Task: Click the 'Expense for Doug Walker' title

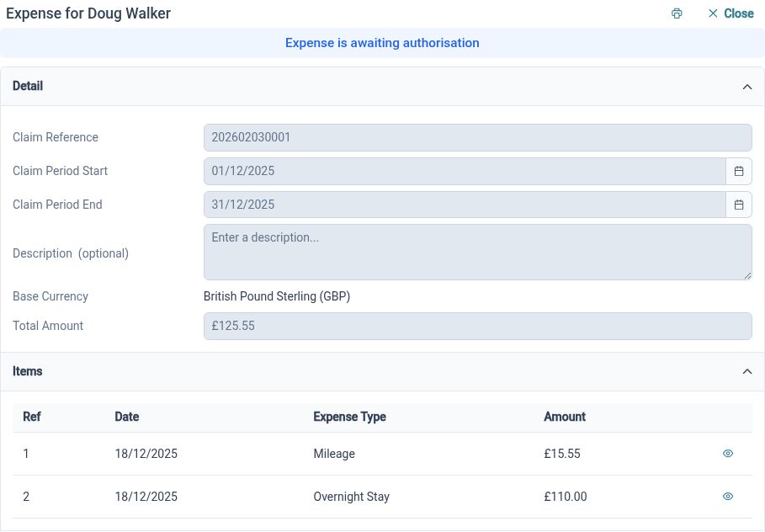Action: point(88,13)
